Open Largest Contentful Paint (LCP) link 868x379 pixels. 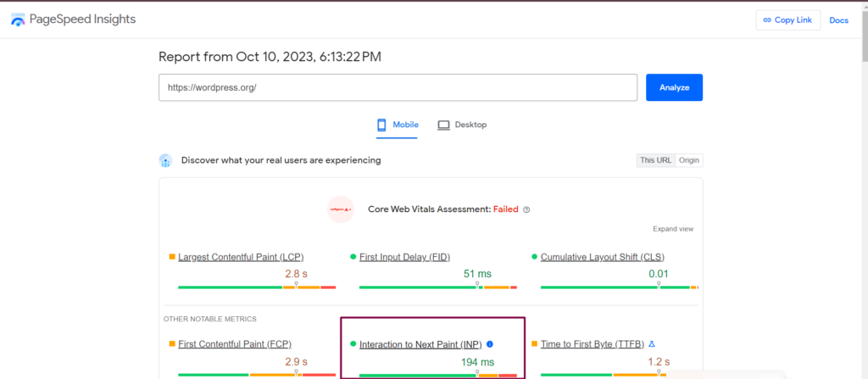coord(241,257)
